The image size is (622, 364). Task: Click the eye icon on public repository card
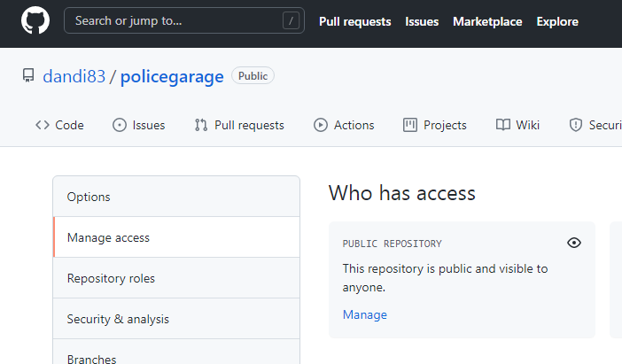click(574, 243)
